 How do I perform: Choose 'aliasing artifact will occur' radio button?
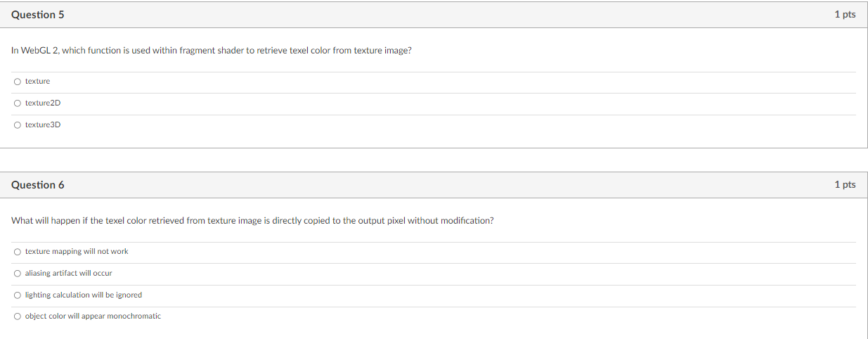click(x=17, y=274)
